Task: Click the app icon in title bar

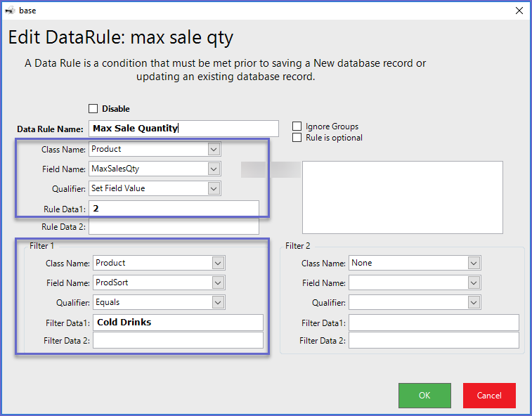Action: pyautogui.click(x=10, y=11)
